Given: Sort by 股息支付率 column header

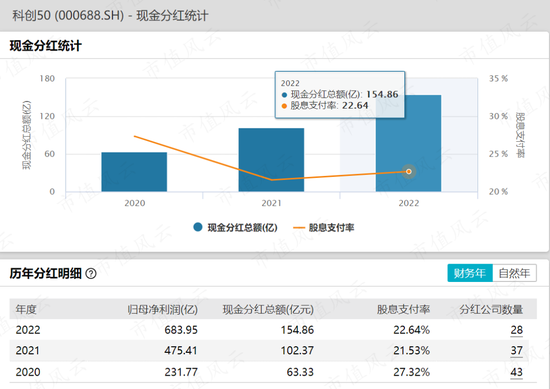Looking at the screenshot, I should [403, 309].
